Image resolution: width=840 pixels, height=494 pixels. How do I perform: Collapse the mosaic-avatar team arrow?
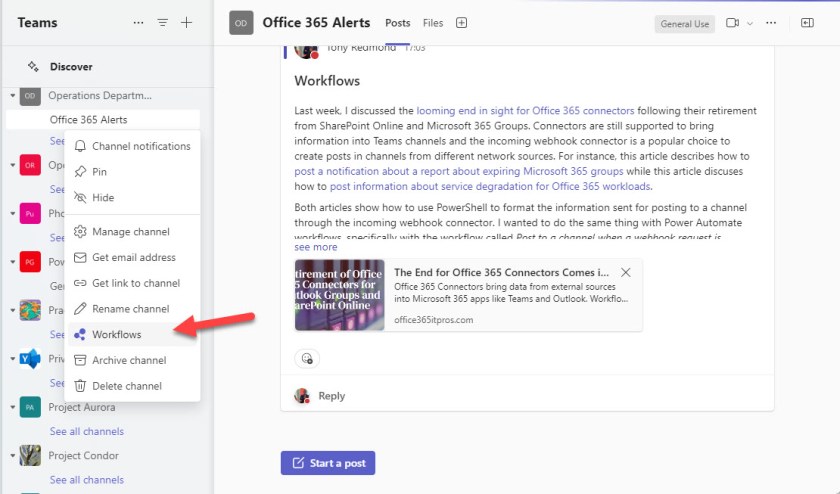(12, 310)
